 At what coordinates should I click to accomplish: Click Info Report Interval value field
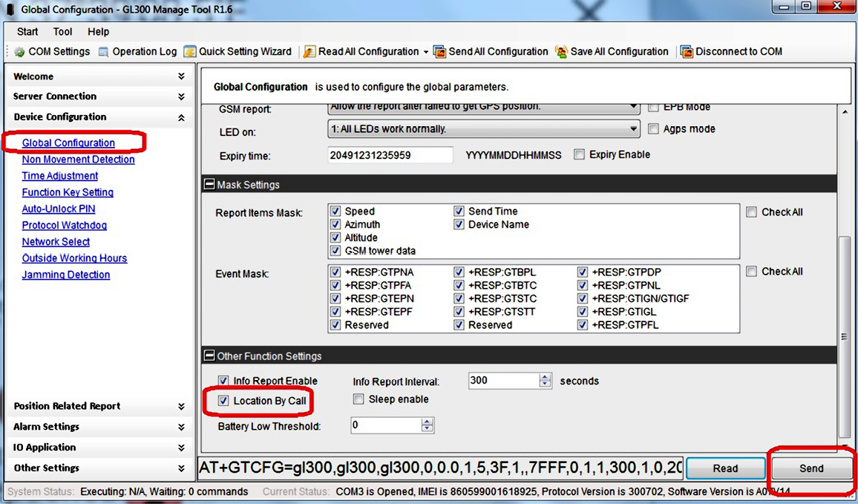click(504, 381)
